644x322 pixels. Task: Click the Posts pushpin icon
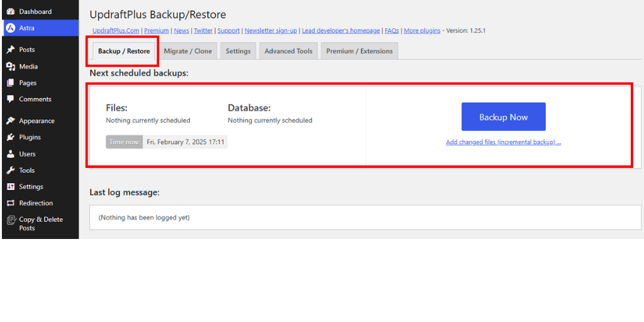11,50
